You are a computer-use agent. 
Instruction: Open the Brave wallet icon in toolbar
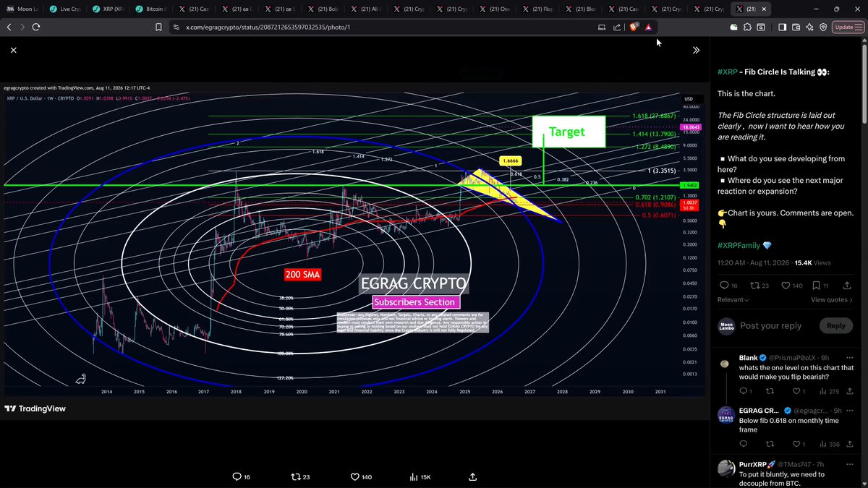(796, 27)
